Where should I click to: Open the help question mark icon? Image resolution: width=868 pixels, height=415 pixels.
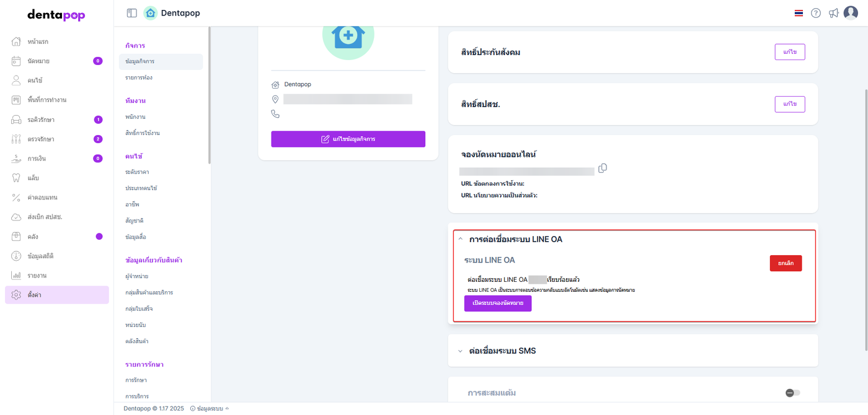816,13
